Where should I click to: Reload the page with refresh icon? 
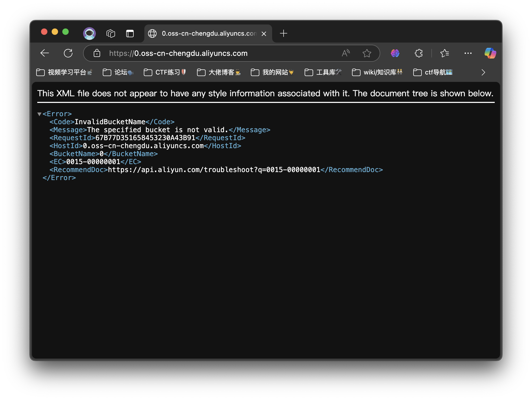click(x=68, y=53)
